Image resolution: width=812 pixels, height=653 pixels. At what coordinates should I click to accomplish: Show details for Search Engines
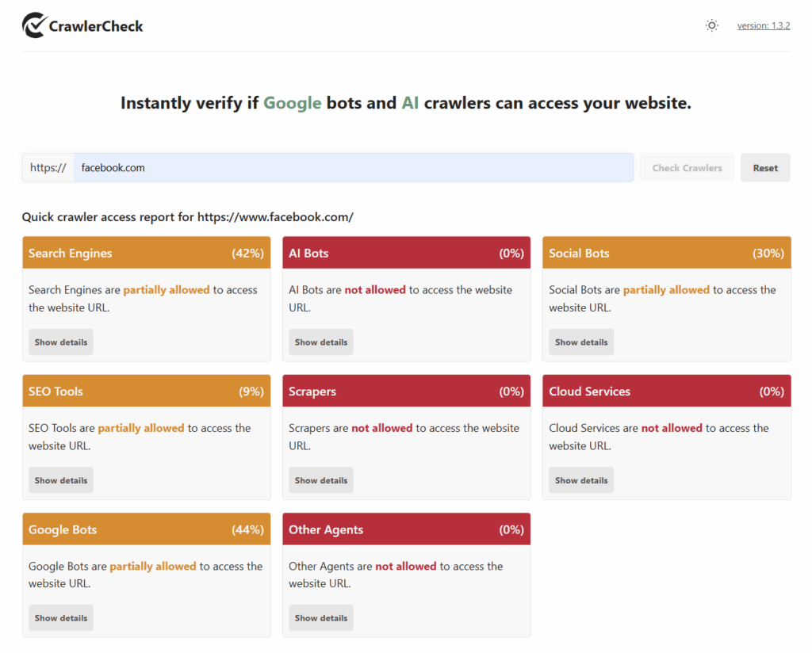pyautogui.click(x=61, y=342)
